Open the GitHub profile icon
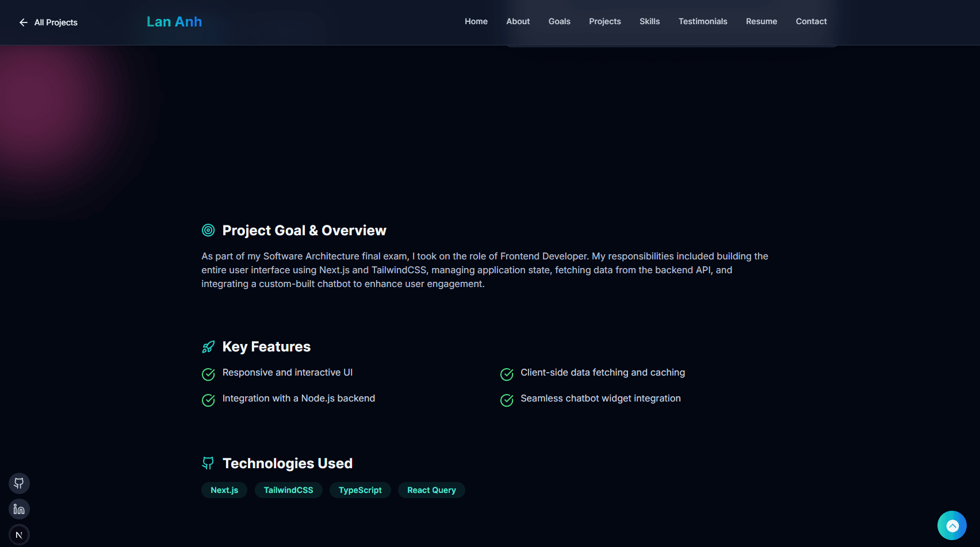Viewport: 980px width, 547px height. [x=19, y=483]
